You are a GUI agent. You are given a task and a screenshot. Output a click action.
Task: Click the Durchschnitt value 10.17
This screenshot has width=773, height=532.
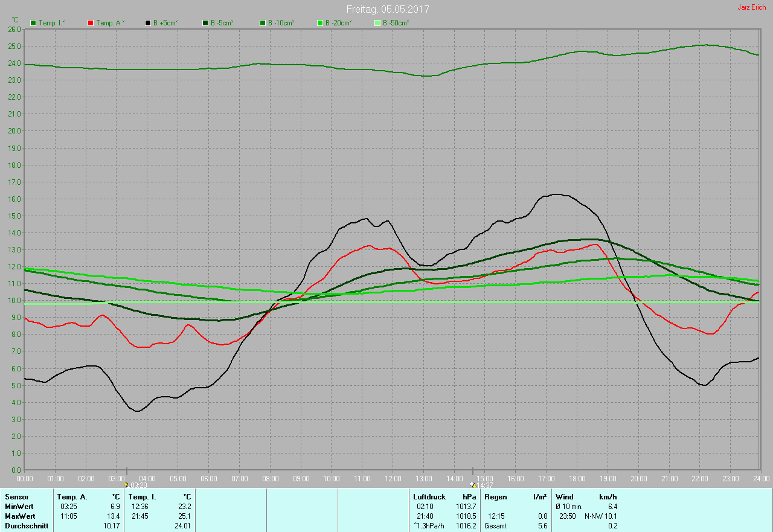[112, 525]
